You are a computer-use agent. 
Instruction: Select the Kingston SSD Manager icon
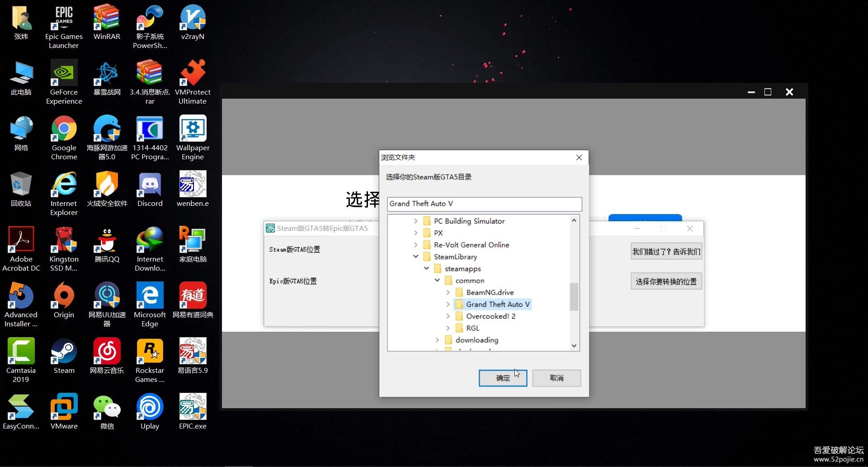64,249
